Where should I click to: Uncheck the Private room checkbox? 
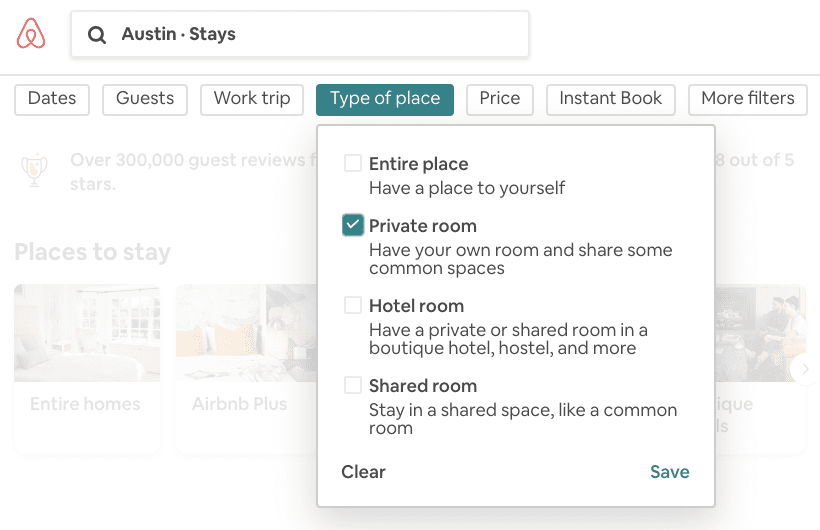click(x=352, y=225)
